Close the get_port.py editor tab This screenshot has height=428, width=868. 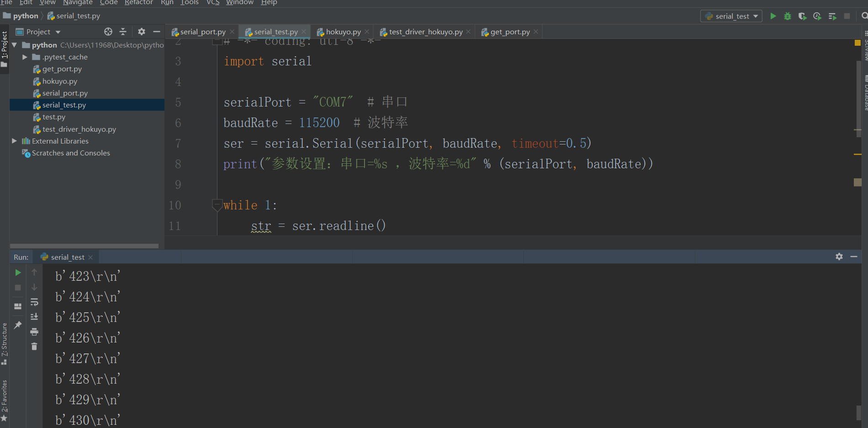[x=536, y=32]
